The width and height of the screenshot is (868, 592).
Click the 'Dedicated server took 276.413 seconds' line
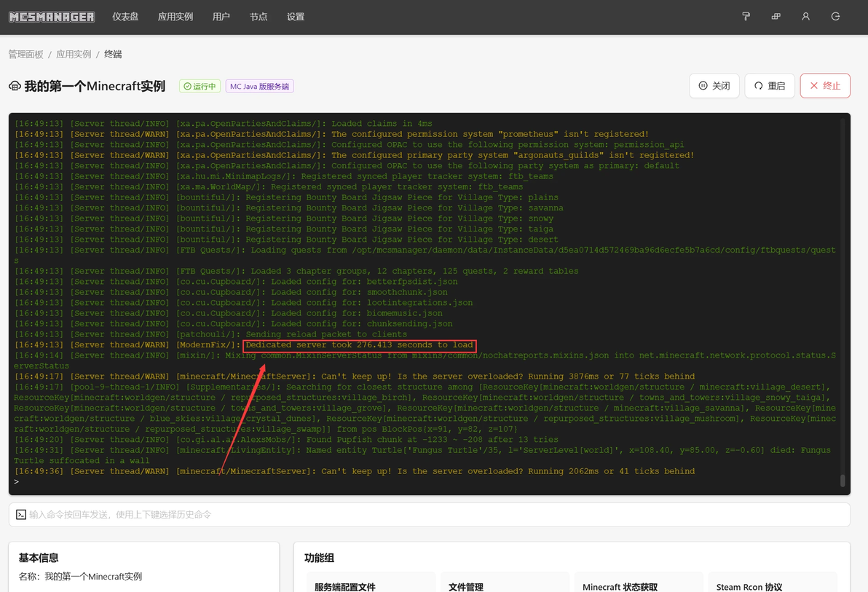(244, 345)
